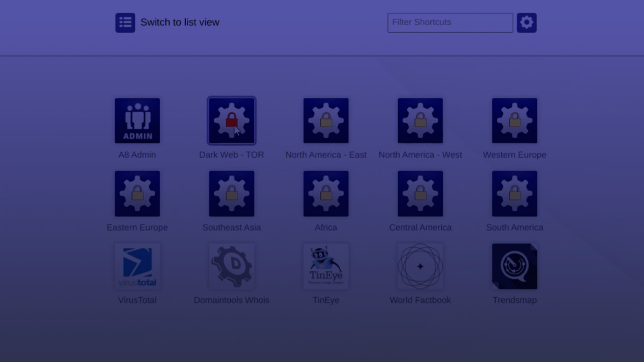This screenshot has width=644, height=362.
Task: Click the World Factbook label text
Action: (x=420, y=300)
